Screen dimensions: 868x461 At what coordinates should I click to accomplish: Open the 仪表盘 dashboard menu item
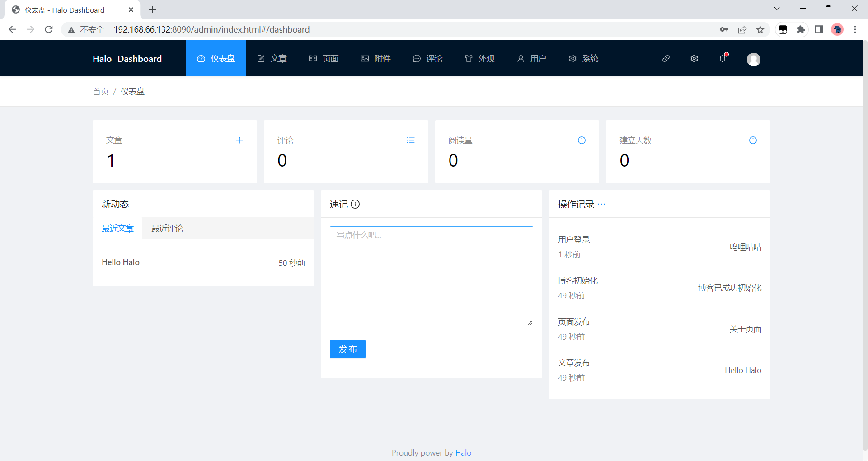point(216,59)
